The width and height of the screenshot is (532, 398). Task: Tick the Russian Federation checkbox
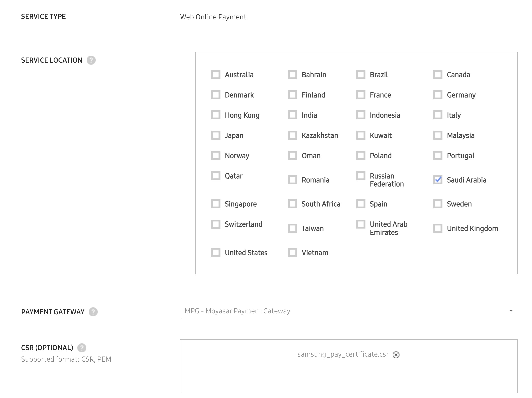coord(361,176)
